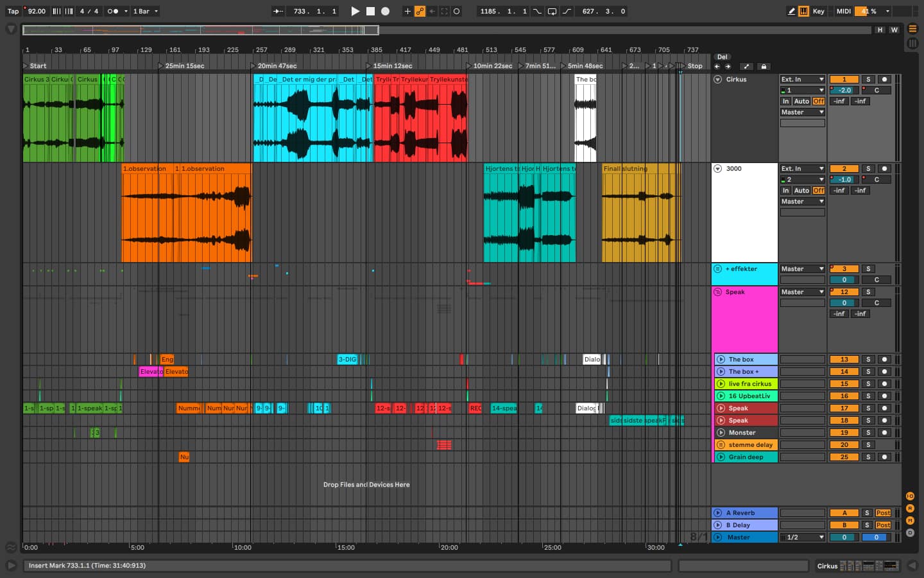Open the 3000 track input channel 2 dropdown
924x578 pixels.
pyautogui.click(x=802, y=180)
